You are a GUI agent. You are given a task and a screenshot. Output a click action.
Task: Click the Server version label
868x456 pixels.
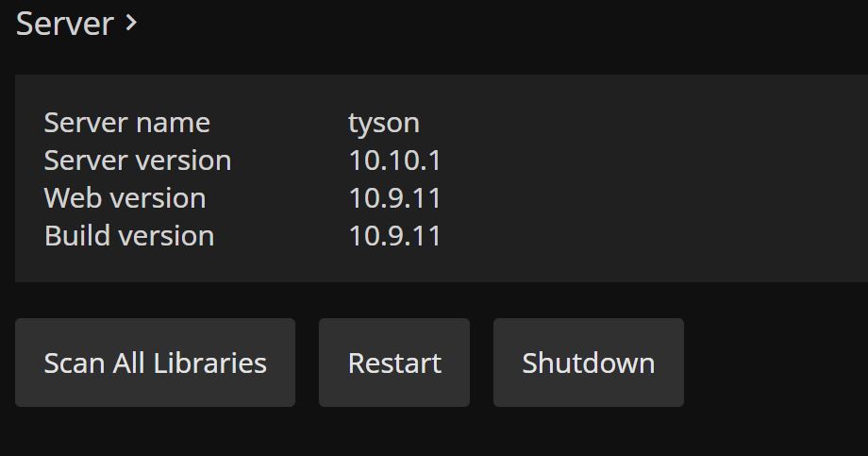(137, 160)
